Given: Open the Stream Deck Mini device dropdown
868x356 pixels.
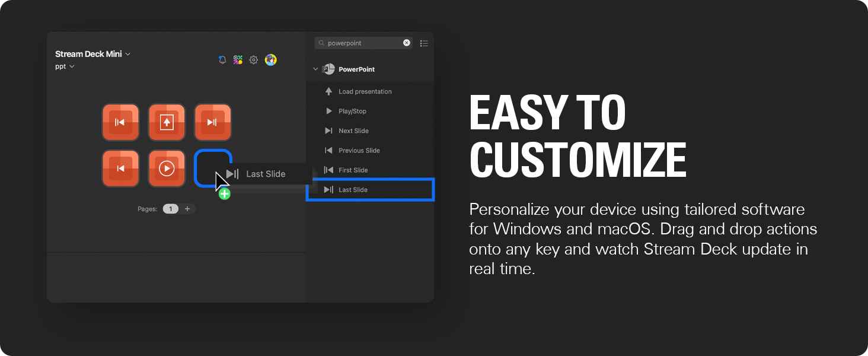Looking at the screenshot, I should point(92,54).
